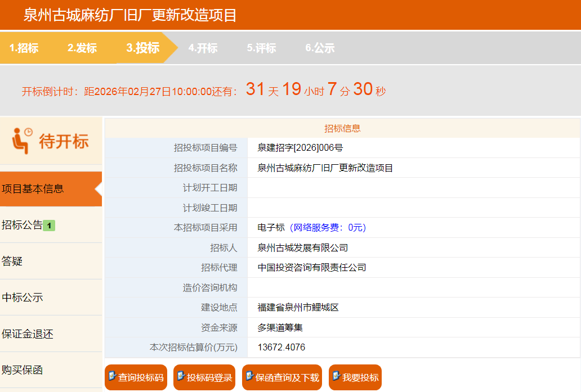Click the document icon on 查询投标码 button
The image size is (581, 392).
(x=112, y=376)
